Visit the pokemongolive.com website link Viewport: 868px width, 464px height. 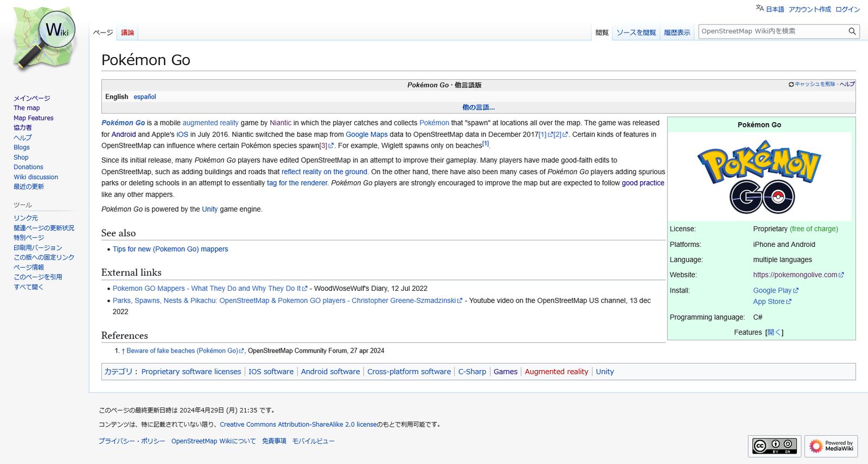(x=798, y=275)
